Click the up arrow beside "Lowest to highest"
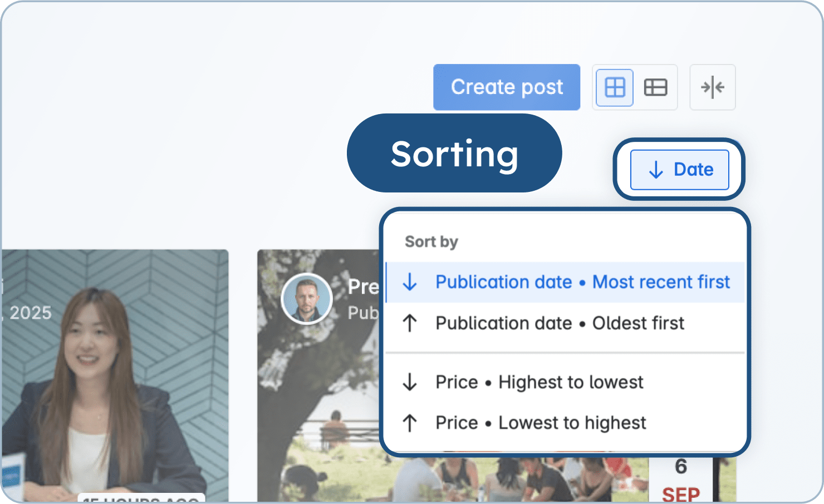Screen dimensions: 824x504 410,422
